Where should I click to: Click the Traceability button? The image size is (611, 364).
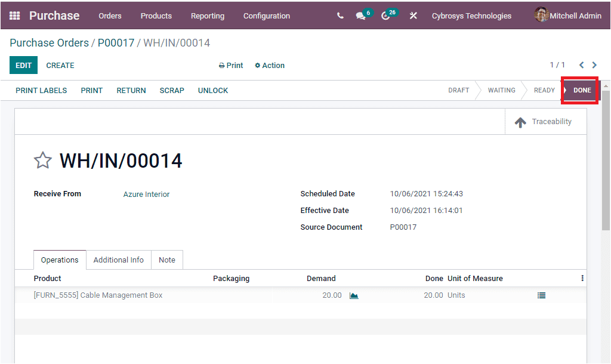tap(544, 121)
